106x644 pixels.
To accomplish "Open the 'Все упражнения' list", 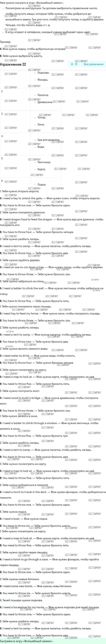I will [x=94, y=64].
